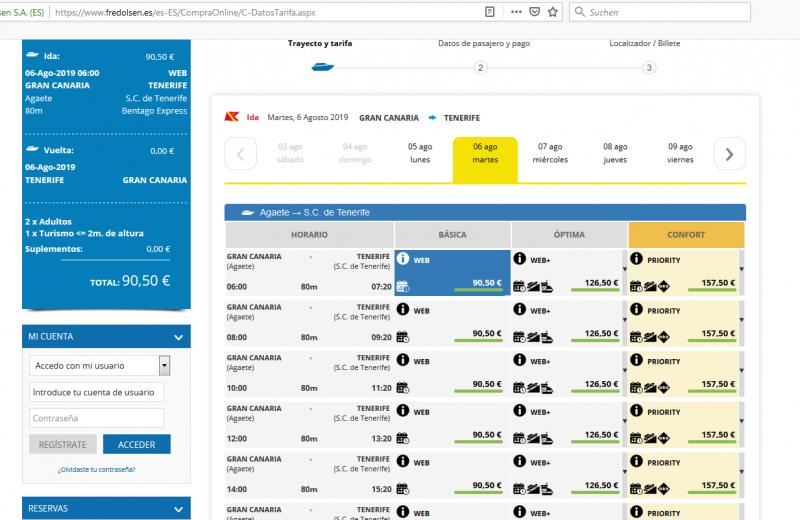Click the TOTAL: 90,50 € amount

(130, 281)
